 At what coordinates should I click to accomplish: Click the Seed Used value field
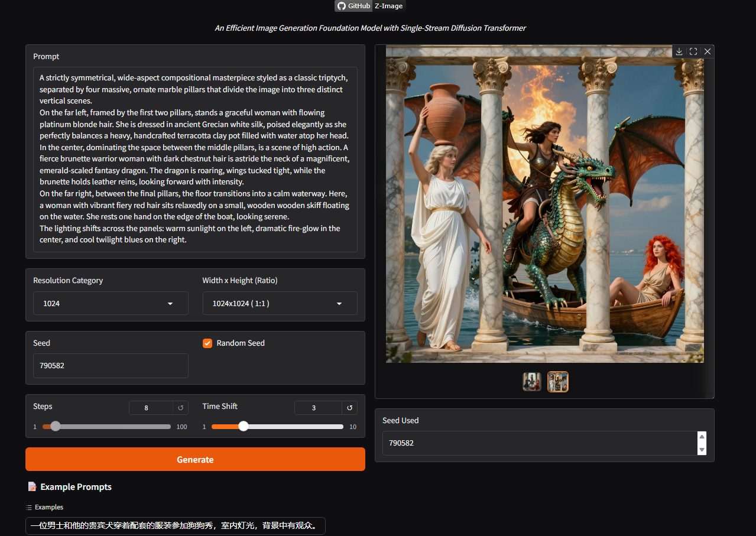pos(540,443)
